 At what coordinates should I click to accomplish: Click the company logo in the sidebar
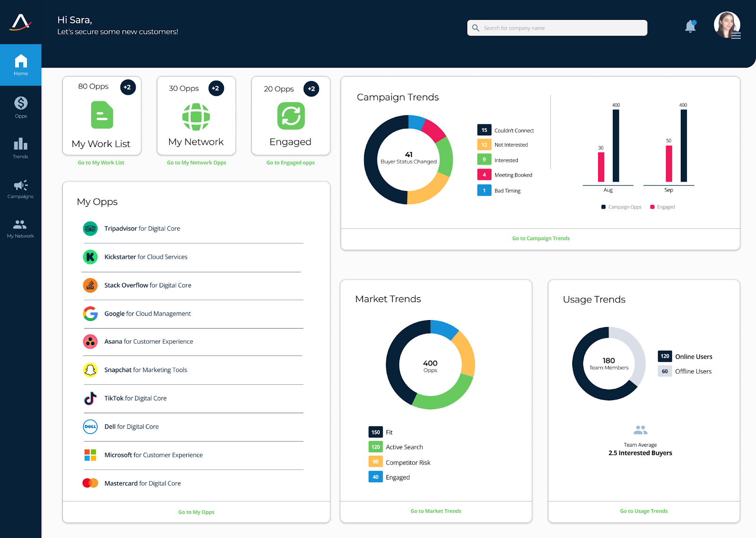point(21,22)
